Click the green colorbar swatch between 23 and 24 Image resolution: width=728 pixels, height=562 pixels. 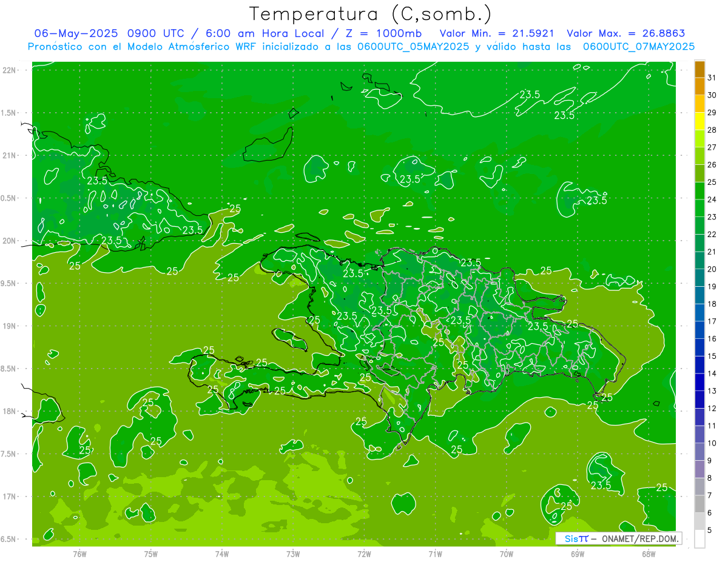pyautogui.click(x=700, y=208)
